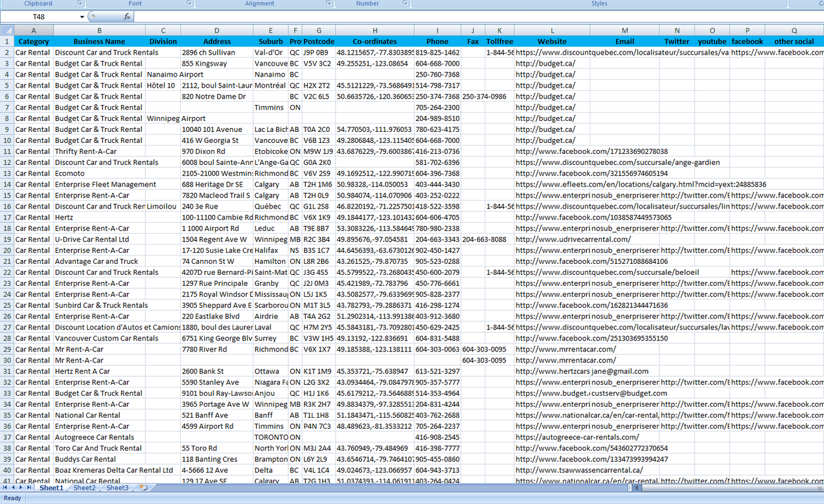Select column H header
Viewport: 824px width, 504px height.
tap(375, 30)
